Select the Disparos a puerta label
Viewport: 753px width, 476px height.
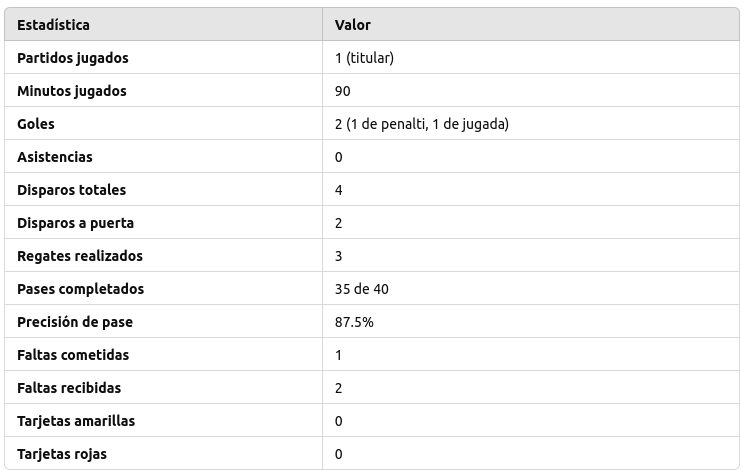(x=75, y=223)
